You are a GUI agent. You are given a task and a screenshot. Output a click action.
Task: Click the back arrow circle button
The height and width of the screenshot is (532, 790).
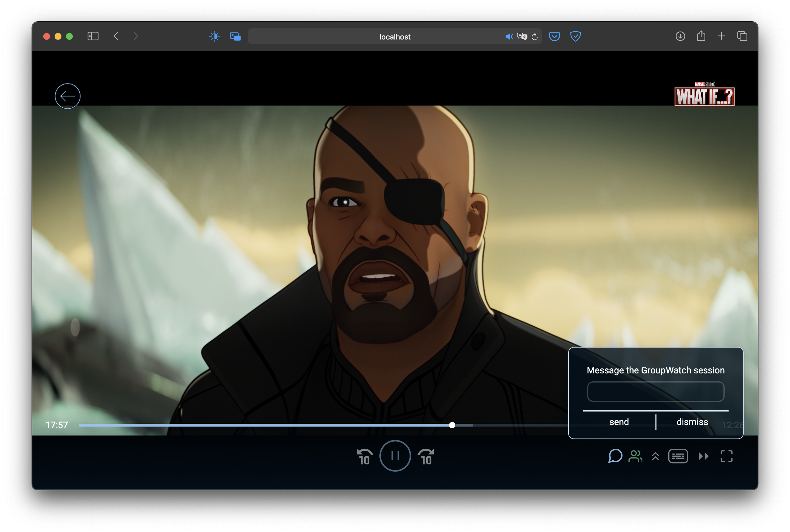68,96
